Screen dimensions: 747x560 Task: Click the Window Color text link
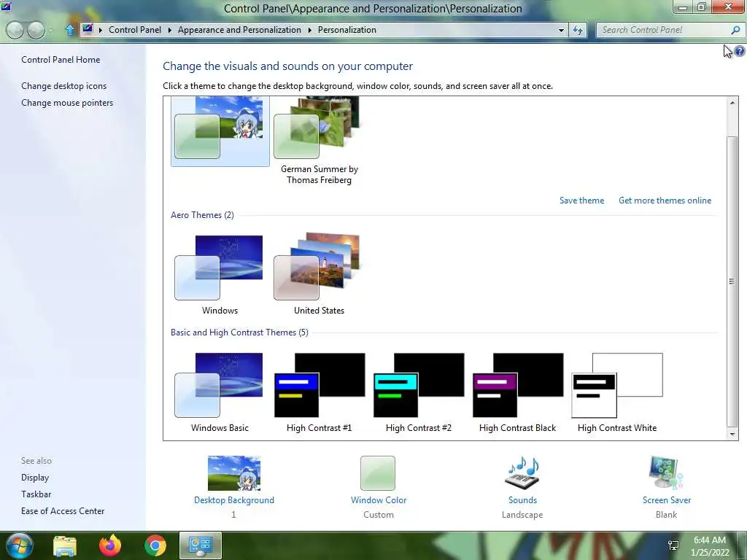[x=379, y=500]
